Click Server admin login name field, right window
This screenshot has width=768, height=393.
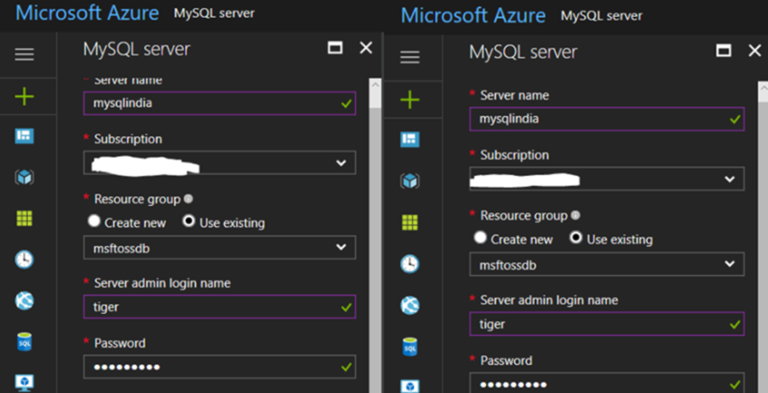(x=607, y=324)
